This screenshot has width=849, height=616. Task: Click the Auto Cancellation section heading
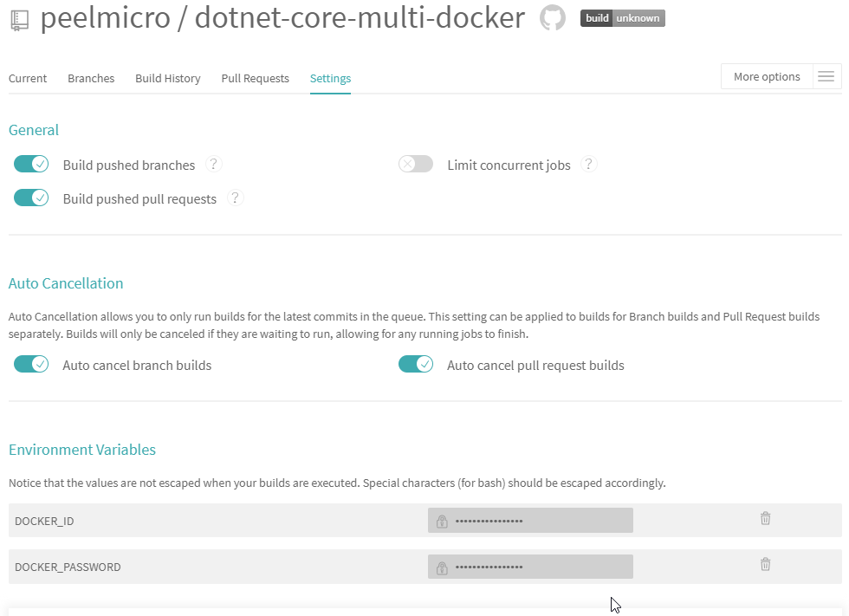tap(66, 283)
